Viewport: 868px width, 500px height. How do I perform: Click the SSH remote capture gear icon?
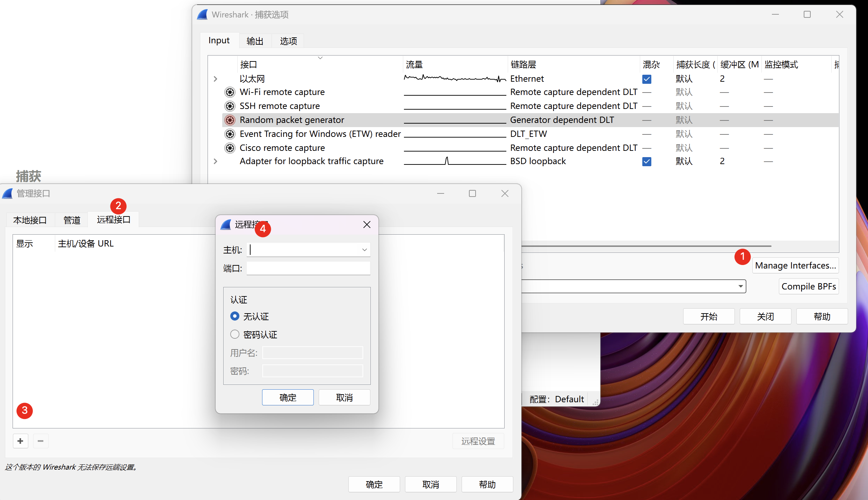pos(230,106)
